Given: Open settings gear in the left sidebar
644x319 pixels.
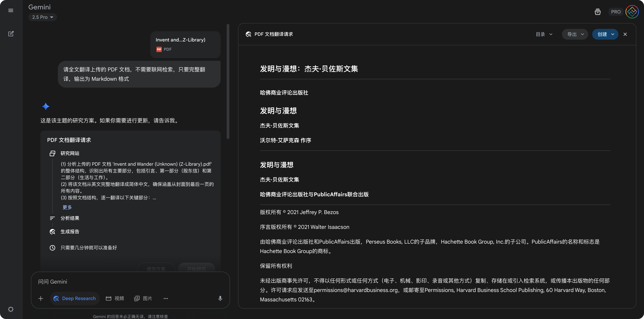Looking at the screenshot, I should click(x=11, y=309).
